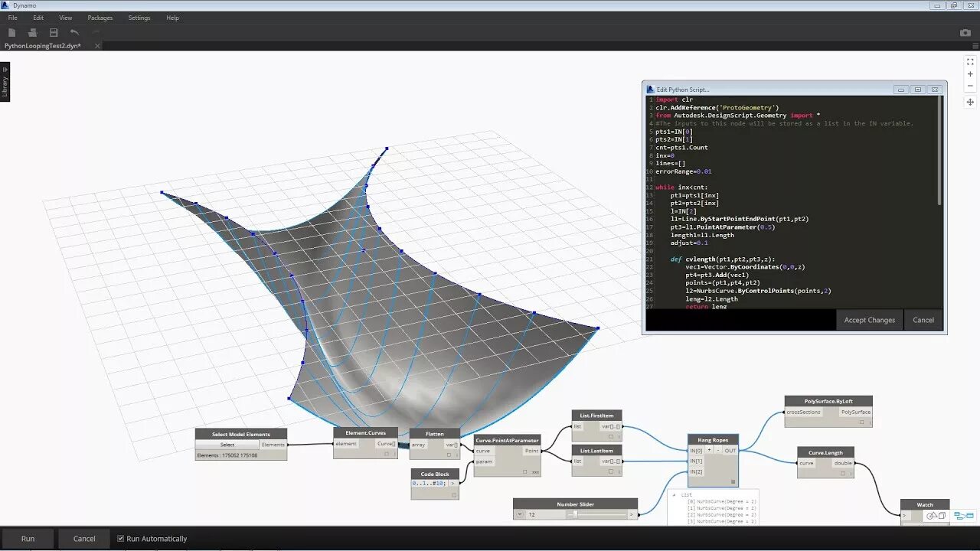Toggle Run Automatically checkbox
The image size is (980, 551).
(120, 538)
